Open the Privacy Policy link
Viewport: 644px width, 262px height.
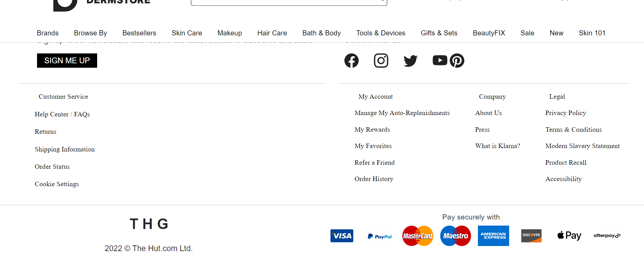tap(566, 113)
